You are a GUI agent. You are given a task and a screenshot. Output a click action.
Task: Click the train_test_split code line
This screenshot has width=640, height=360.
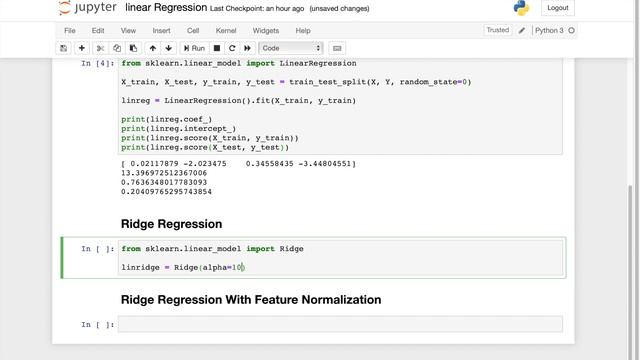click(x=296, y=82)
